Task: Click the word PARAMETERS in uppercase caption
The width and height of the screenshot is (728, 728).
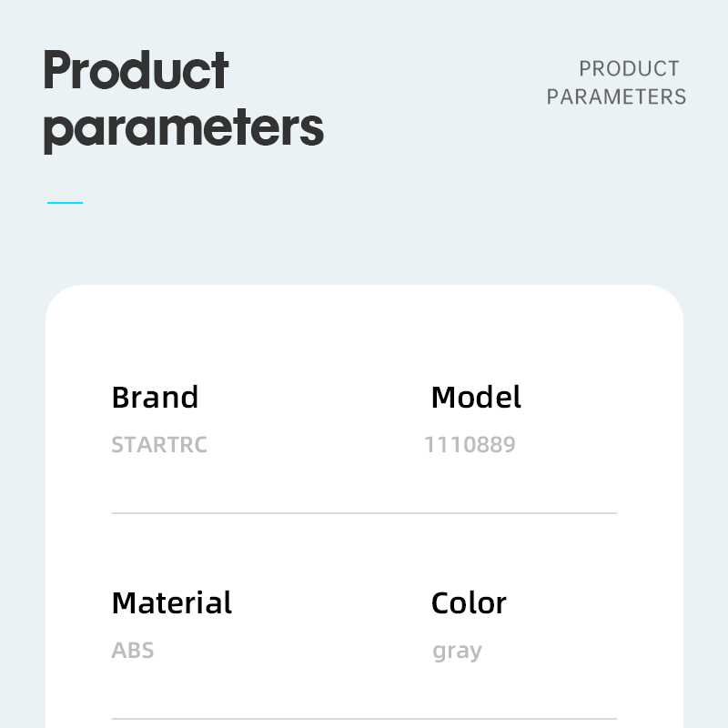Action: 616,97
